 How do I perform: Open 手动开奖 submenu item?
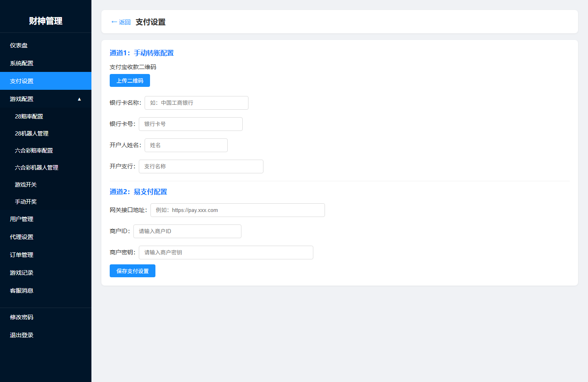46,202
